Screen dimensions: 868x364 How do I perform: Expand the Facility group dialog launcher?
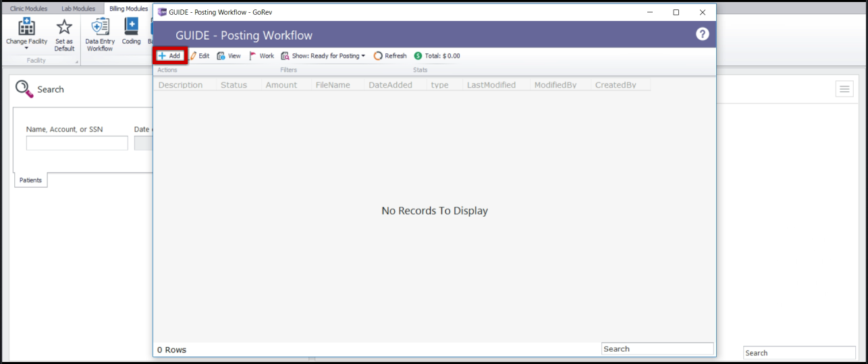point(76,62)
